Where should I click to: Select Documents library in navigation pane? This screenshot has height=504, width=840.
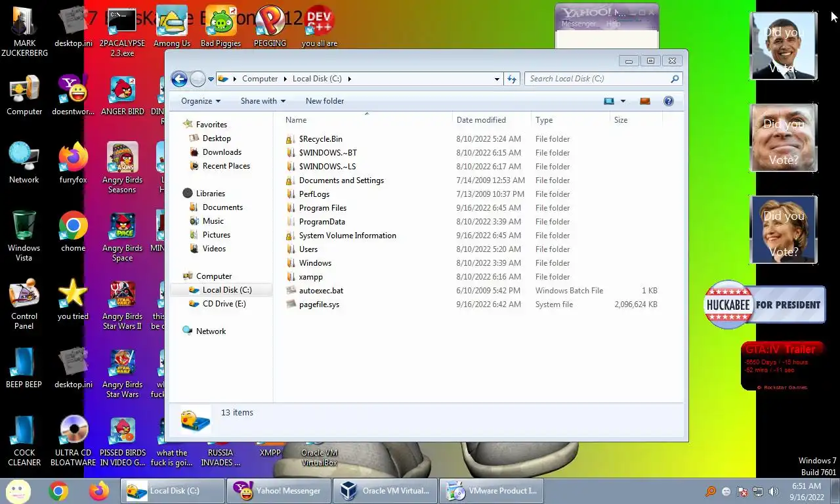[222, 207]
